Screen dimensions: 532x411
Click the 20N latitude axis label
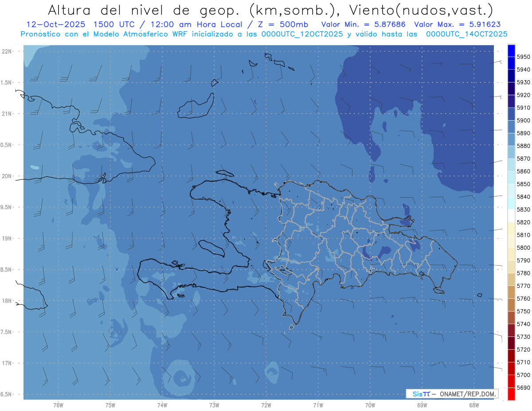[7, 176]
